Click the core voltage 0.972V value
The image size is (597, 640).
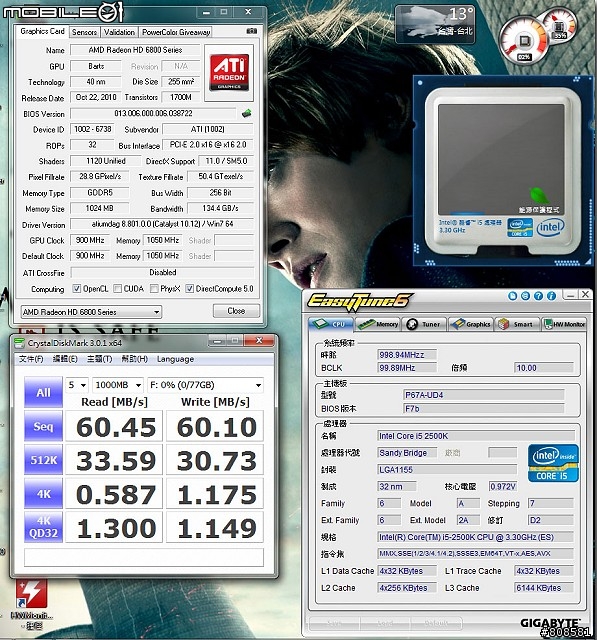(503, 487)
